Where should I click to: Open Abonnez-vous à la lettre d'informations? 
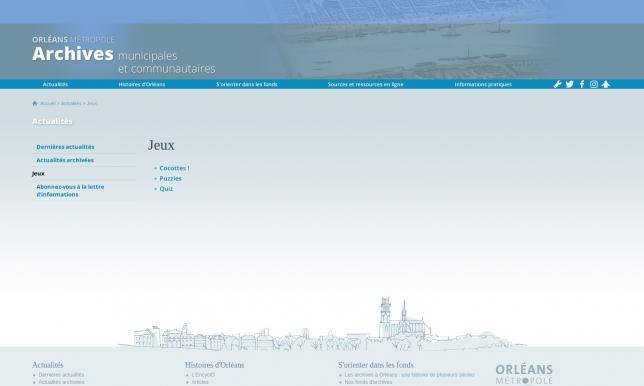point(70,191)
